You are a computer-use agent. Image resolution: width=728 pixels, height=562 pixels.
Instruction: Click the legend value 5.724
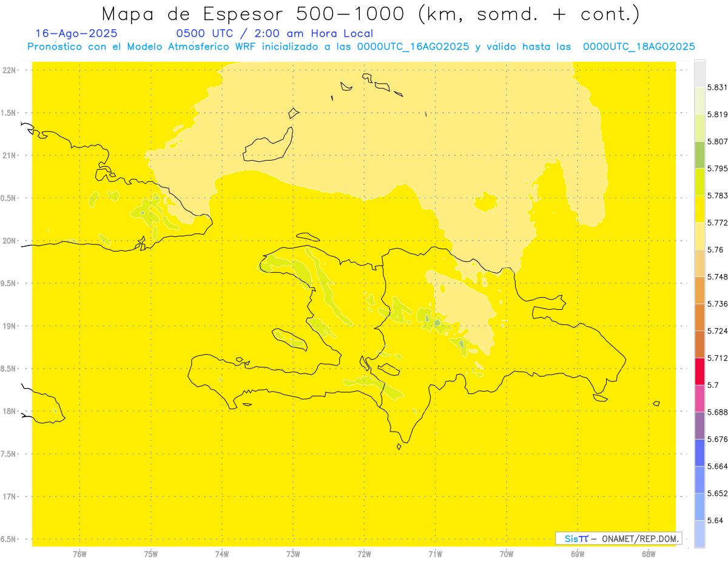click(718, 331)
